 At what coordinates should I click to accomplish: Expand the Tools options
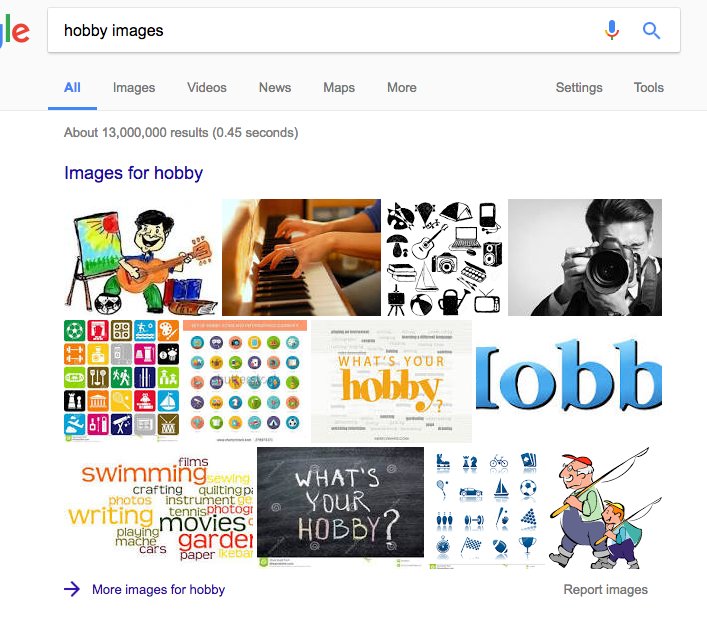649,88
